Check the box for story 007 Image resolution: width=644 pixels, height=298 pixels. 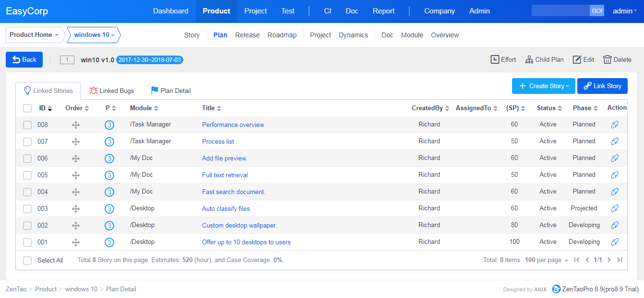click(27, 142)
